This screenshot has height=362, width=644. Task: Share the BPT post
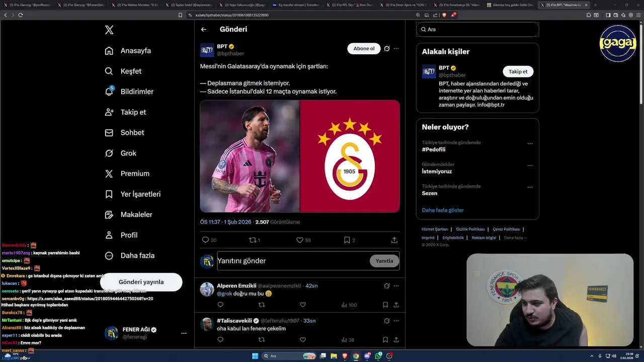394,240
